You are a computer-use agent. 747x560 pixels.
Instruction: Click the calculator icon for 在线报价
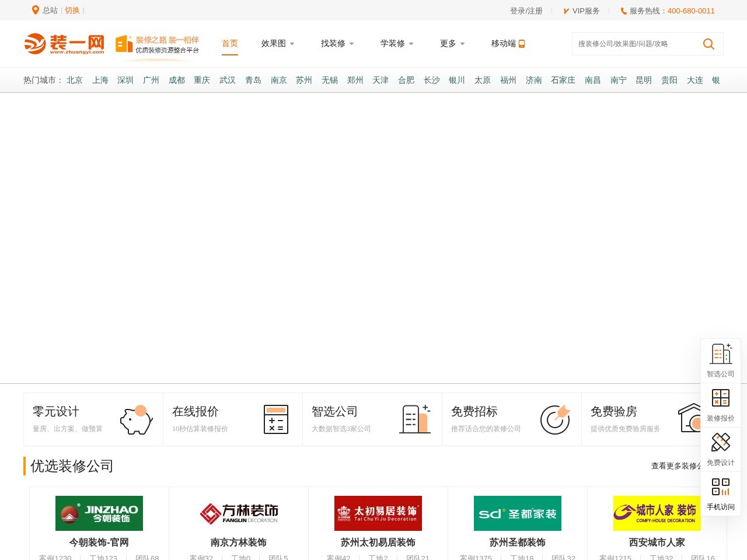click(x=276, y=419)
